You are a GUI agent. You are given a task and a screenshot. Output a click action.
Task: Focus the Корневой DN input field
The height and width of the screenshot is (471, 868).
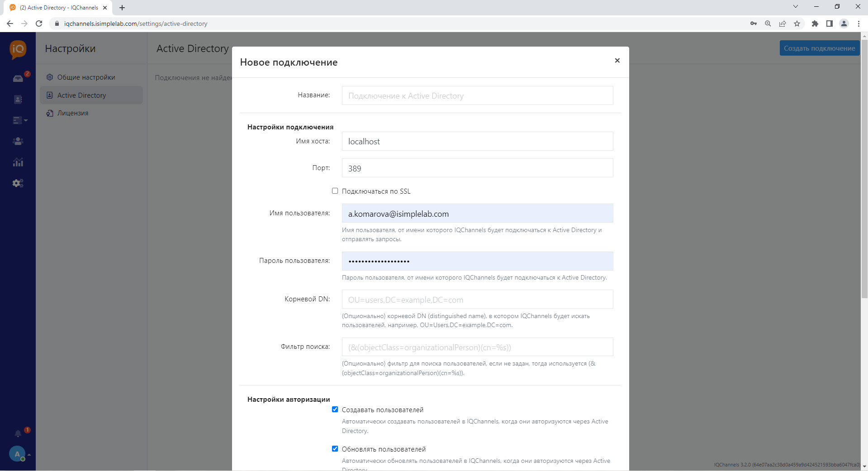477,299
